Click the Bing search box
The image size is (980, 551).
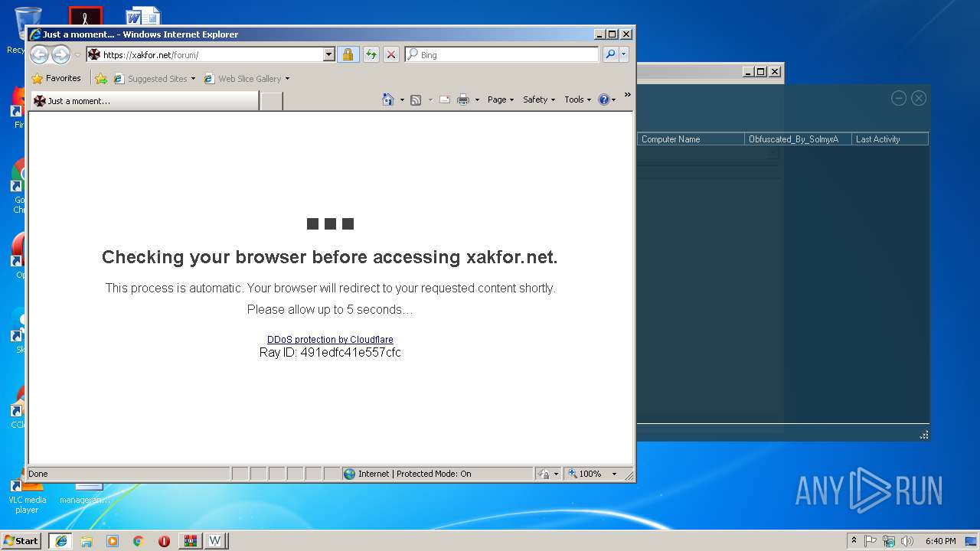tap(502, 54)
